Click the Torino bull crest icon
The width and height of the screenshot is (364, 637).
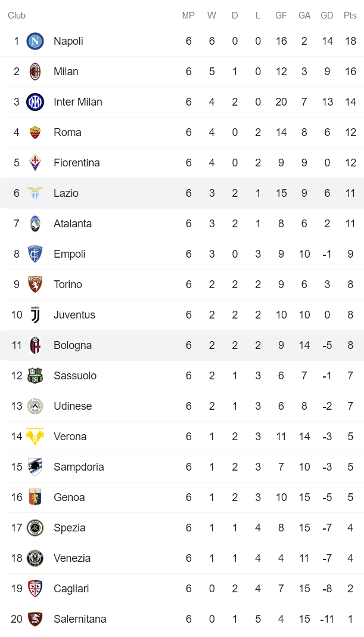(35, 285)
